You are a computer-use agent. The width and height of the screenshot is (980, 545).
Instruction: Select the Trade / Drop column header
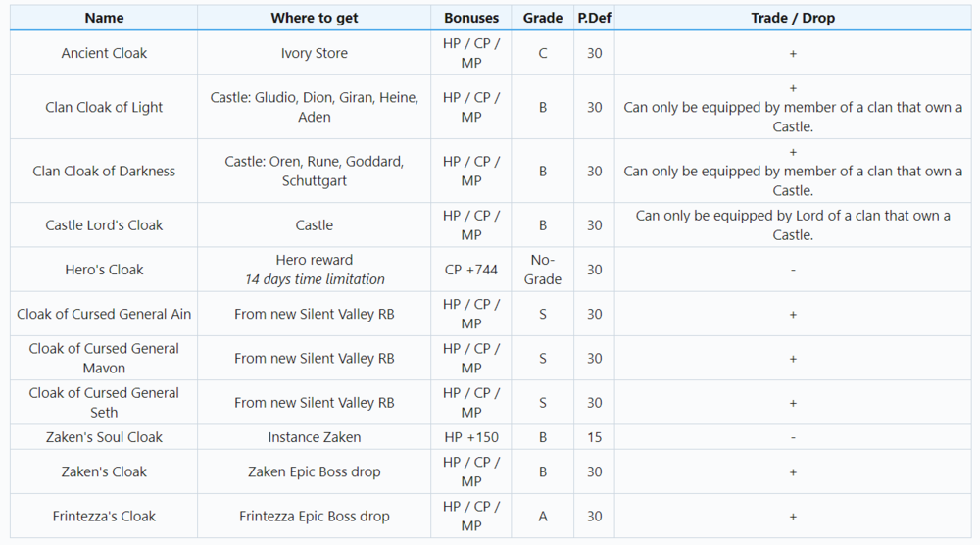coord(793,18)
